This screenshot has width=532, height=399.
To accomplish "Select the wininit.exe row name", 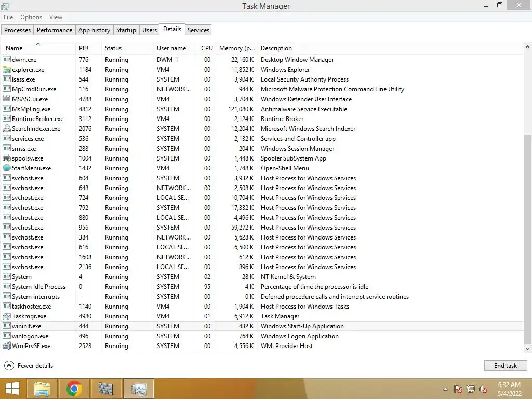I will coord(26,326).
